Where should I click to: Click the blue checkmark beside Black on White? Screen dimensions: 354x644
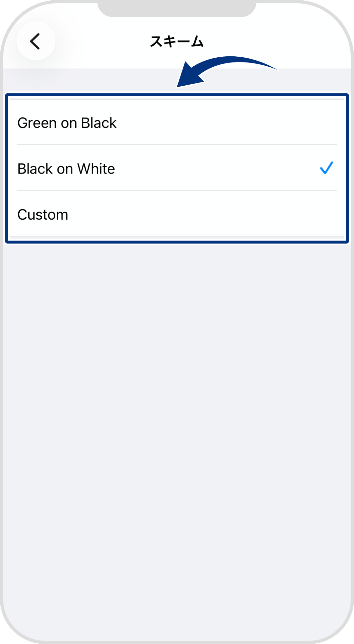pos(326,168)
